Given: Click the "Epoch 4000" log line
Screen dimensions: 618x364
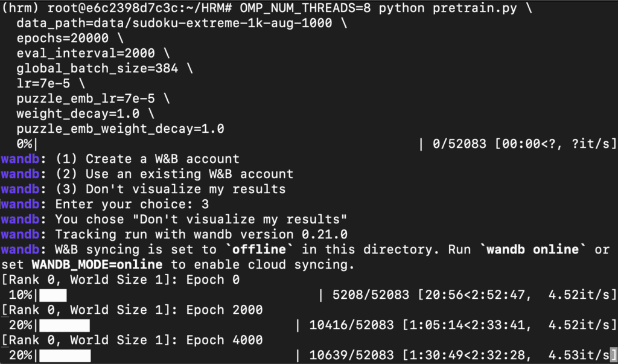Looking at the screenshot, I should (x=225, y=340).
